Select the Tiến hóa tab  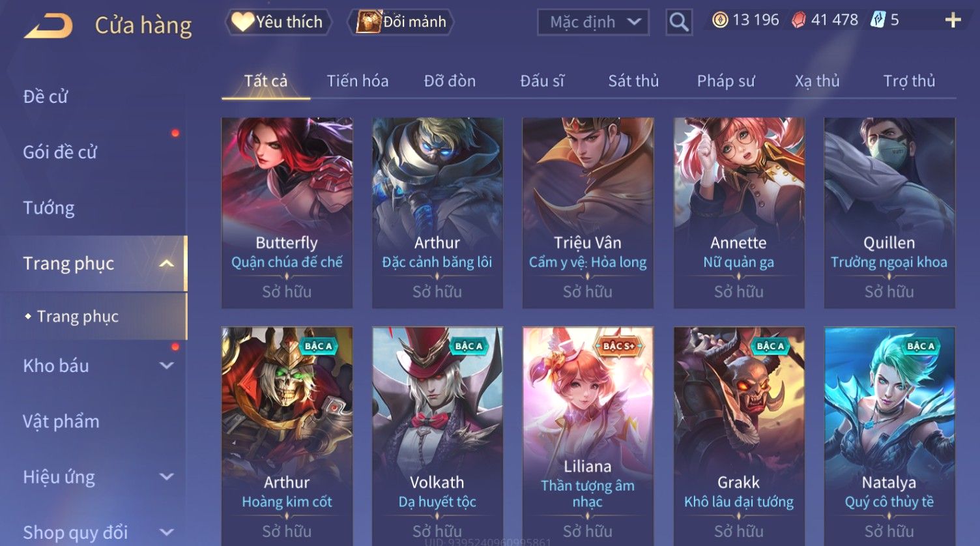pyautogui.click(x=358, y=81)
